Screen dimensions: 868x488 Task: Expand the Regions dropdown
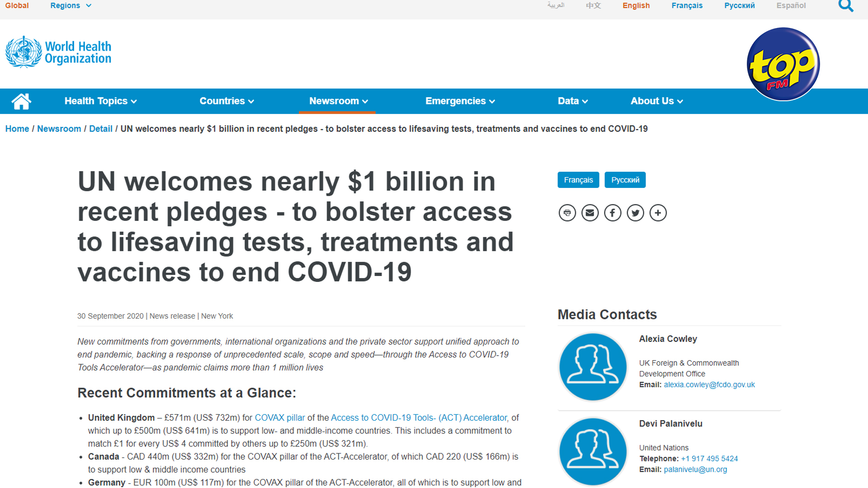coord(71,5)
